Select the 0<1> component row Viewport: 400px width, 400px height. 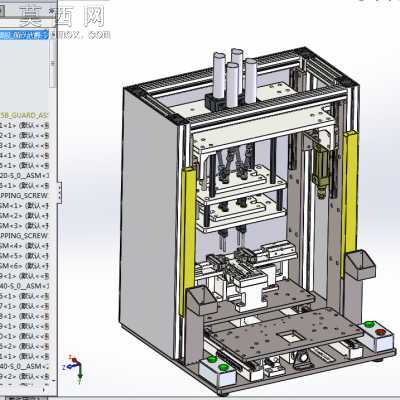[24, 336]
